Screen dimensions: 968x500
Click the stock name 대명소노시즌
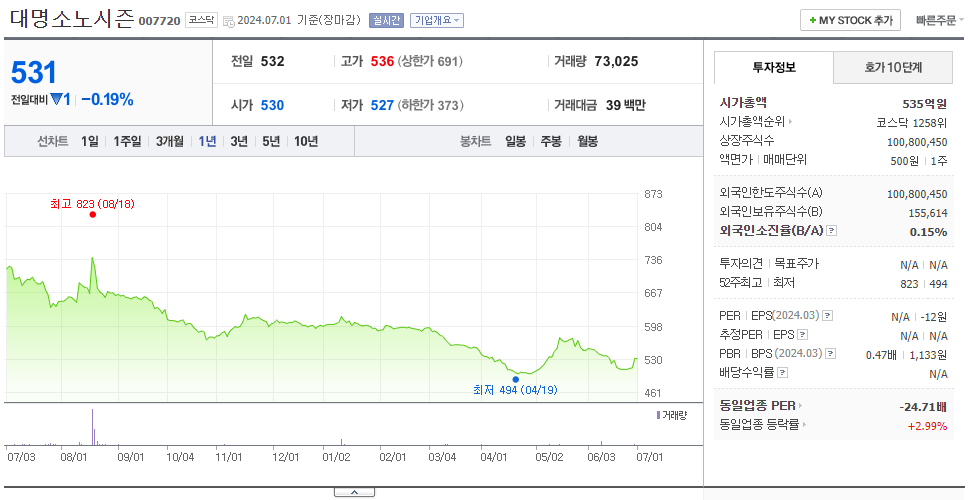pos(72,18)
